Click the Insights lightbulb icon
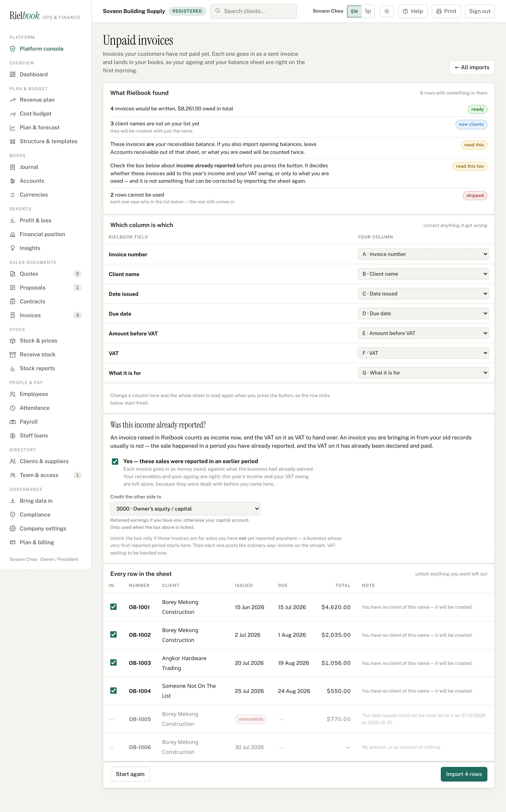 coord(13,248)
